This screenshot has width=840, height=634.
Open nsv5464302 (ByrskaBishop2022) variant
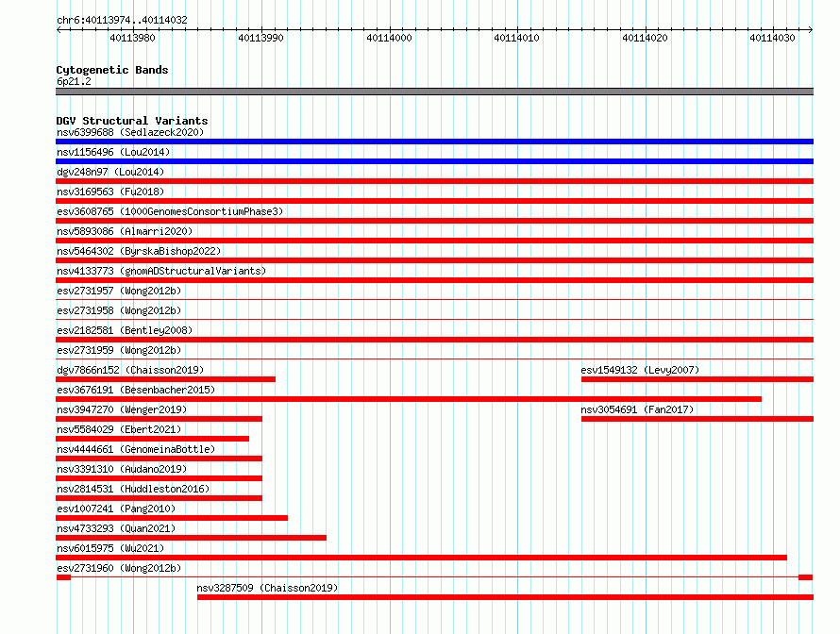tap(139, 251)
